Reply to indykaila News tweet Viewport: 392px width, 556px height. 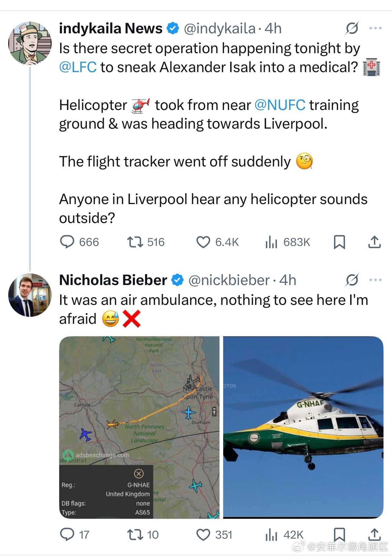click(79, 242)
